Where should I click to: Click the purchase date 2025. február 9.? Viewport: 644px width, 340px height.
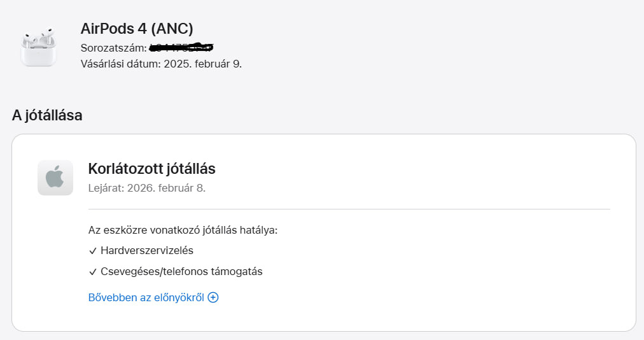(x=203, y=64)
